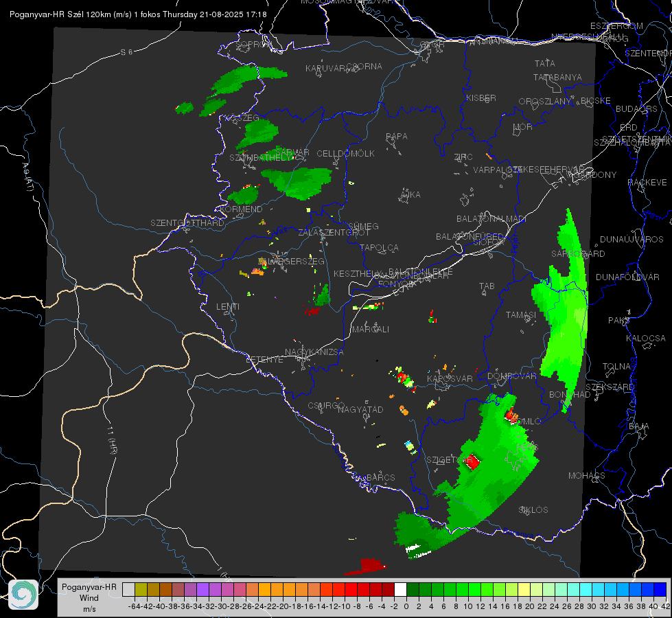Click the ZALASZENTGRÓT city label
This screenshot has width=672, height=618.
point(334,233)
